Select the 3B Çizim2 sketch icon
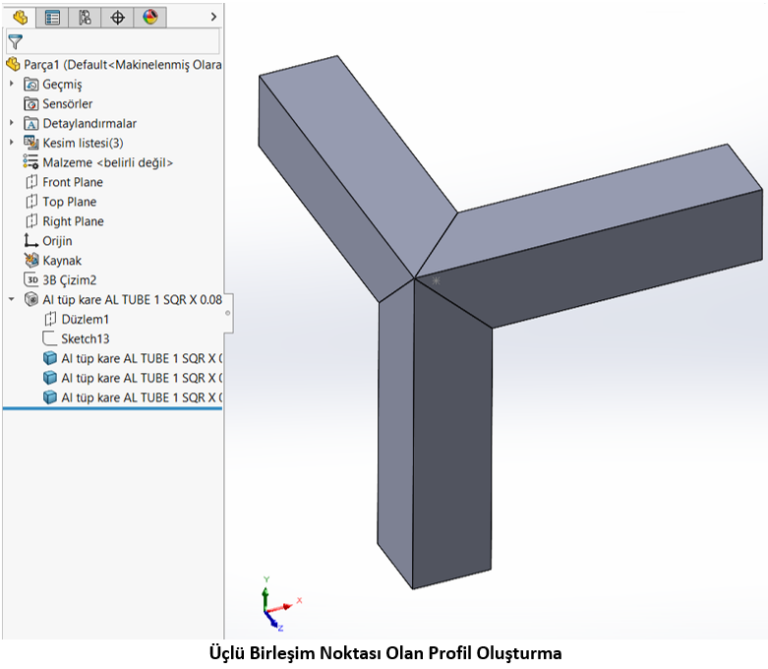768x669 pixels. click(x=31, y=280)
